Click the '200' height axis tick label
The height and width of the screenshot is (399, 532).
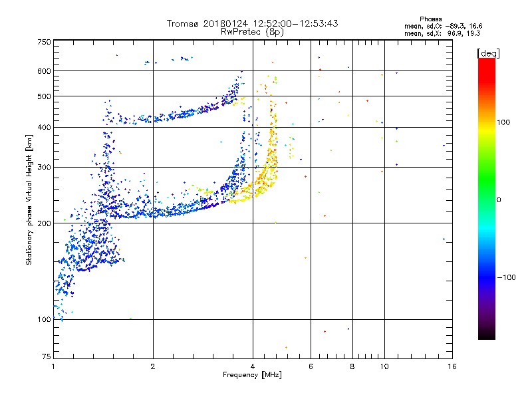pos(44,223)
